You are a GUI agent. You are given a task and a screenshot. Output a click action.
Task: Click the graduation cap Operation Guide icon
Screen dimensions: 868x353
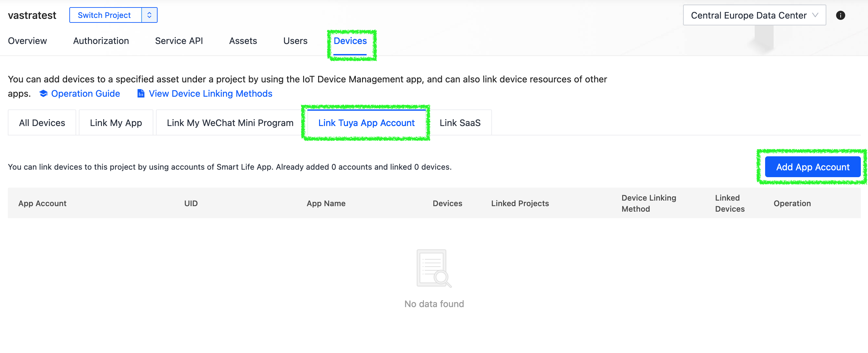[43, 93]
